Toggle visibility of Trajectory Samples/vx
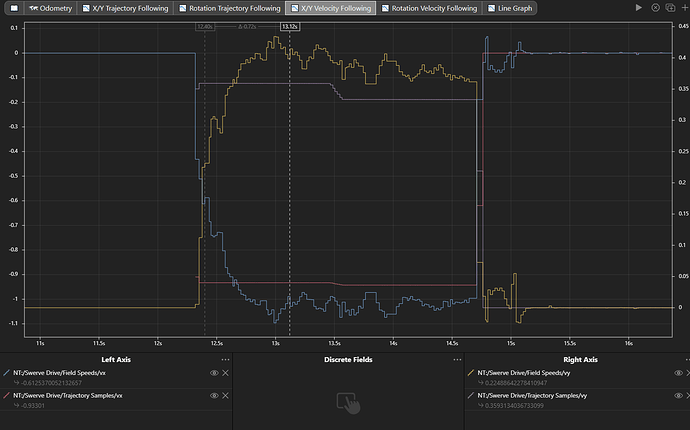The image size is (690, 430). click(x=214, y=396)
